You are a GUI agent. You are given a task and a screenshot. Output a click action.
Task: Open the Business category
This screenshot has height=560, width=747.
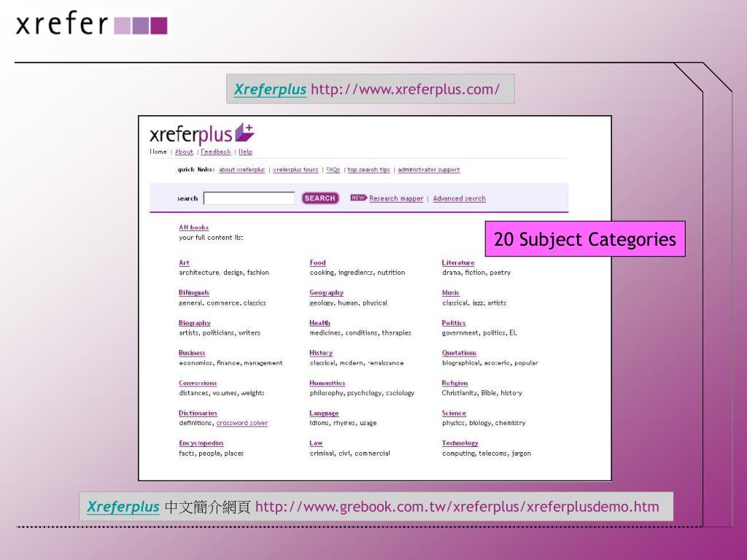[x=192, y=353]
